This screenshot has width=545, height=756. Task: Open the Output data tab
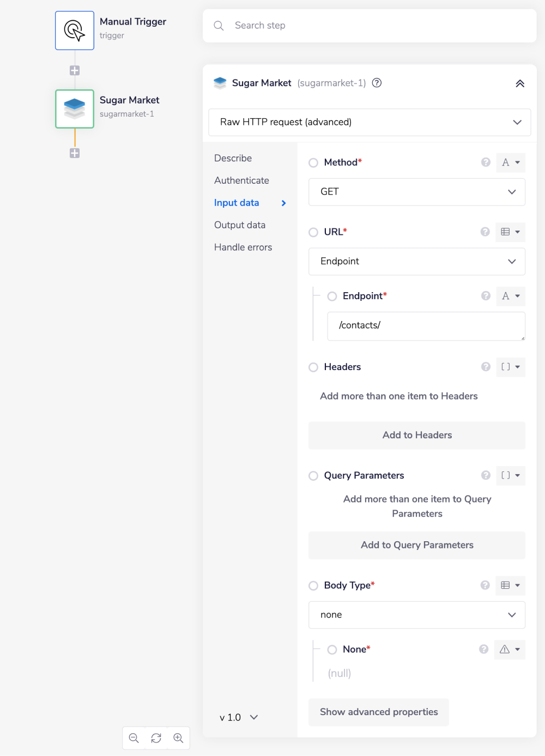[x=240, y=225]
